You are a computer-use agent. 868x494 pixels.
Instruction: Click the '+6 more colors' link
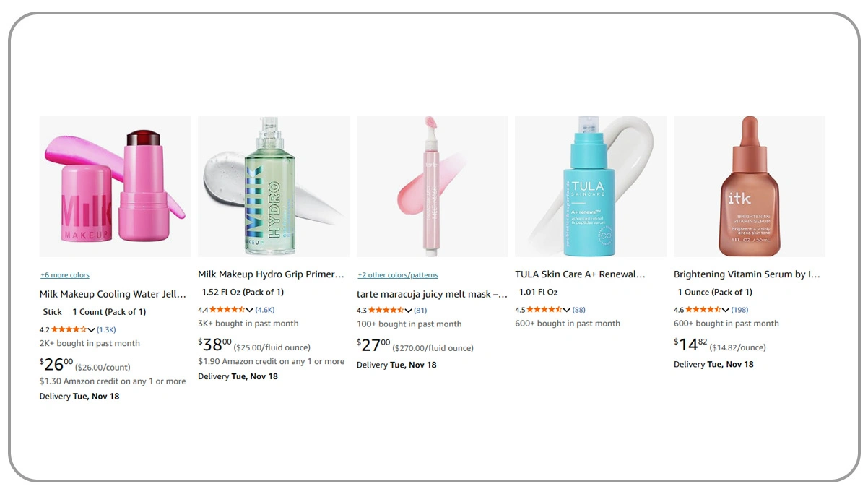(65, 275)
